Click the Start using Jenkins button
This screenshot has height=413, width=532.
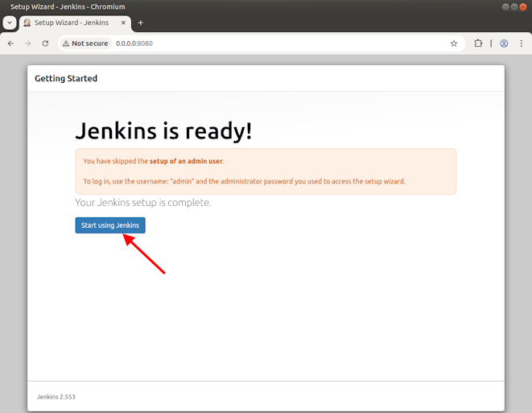point(110,225)
